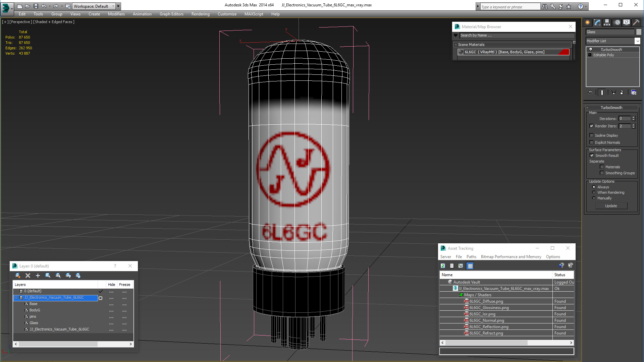Toggle Render Iters checkbox
This screenshot has height=362, width=644.
(592, 126)
